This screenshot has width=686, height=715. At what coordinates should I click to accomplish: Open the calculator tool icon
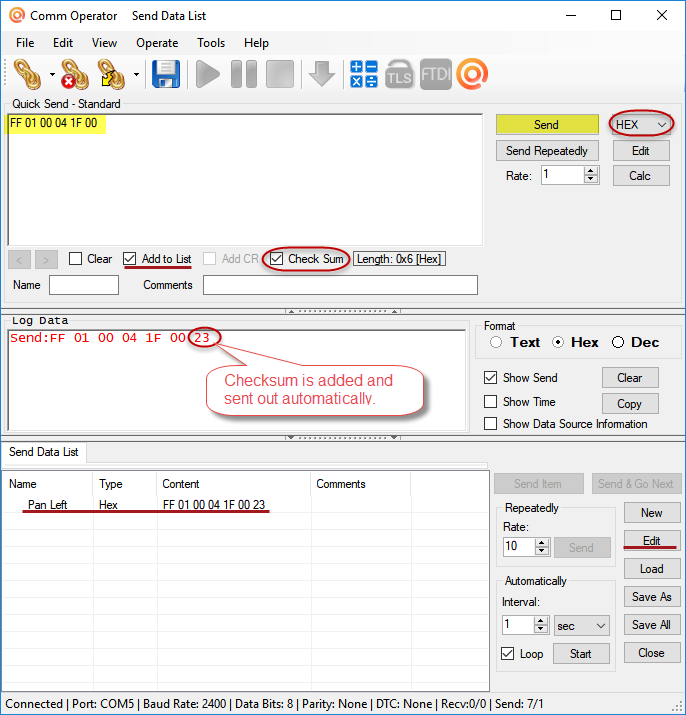point(364,74)
